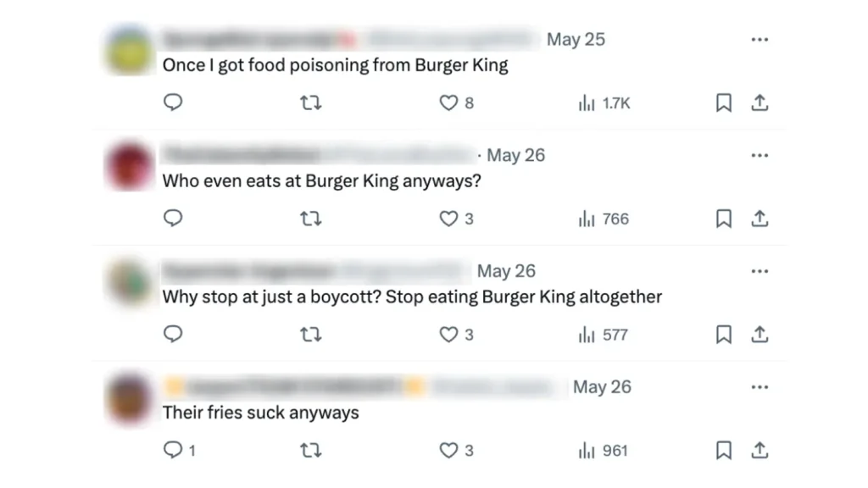View analytics showing 1.7K views
Viewport: 868px width, 488px height.
tap(604, 103)
